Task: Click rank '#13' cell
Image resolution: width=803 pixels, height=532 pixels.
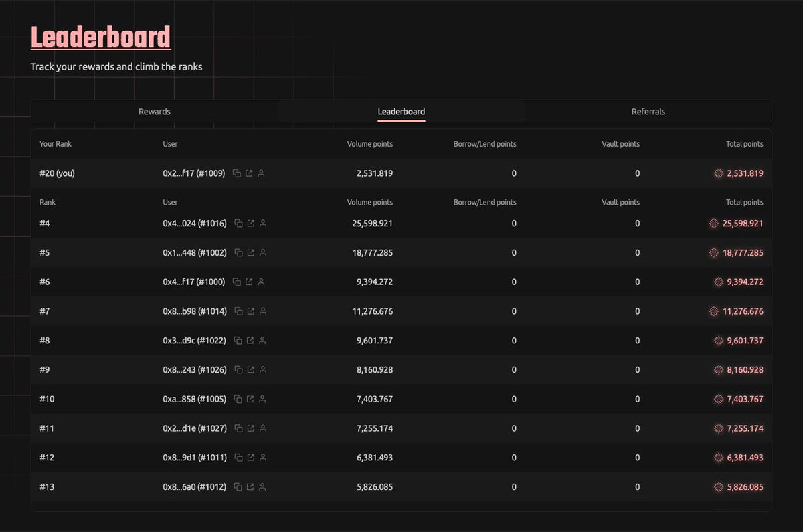Action: tap(47, 487)
